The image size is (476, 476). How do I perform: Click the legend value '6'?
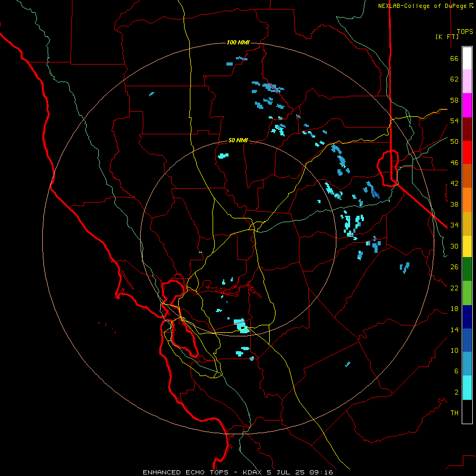456,371
